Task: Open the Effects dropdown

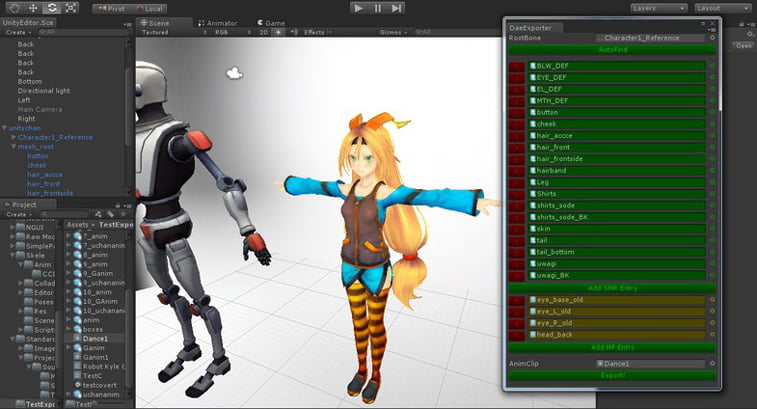Action: pos(318,32)
